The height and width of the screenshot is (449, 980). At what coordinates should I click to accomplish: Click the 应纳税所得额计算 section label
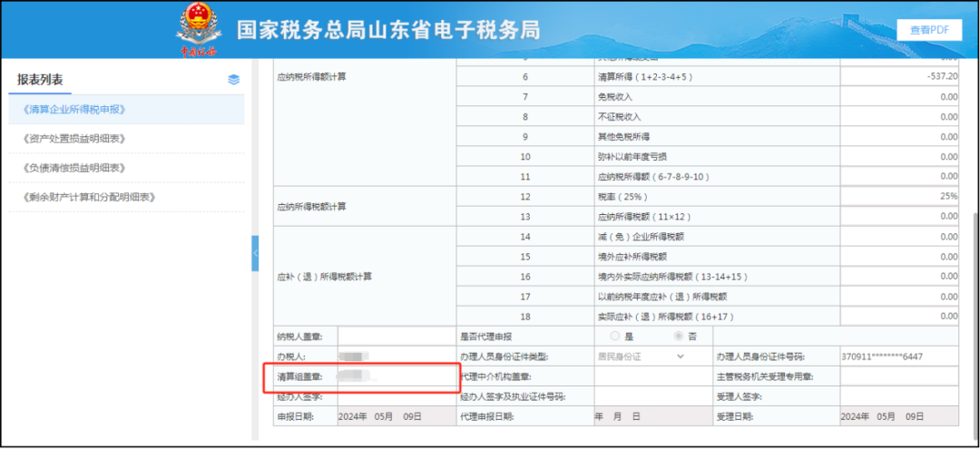[312, 76]
